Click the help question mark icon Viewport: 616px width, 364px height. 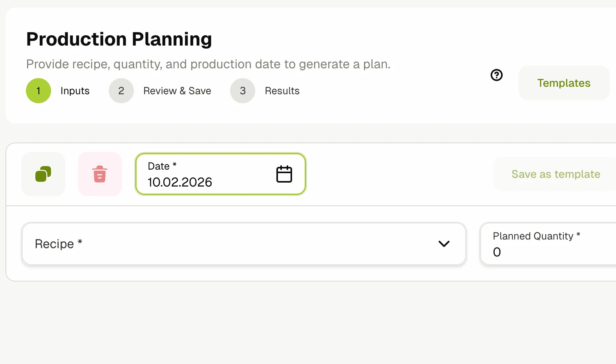tap(497, 75)
